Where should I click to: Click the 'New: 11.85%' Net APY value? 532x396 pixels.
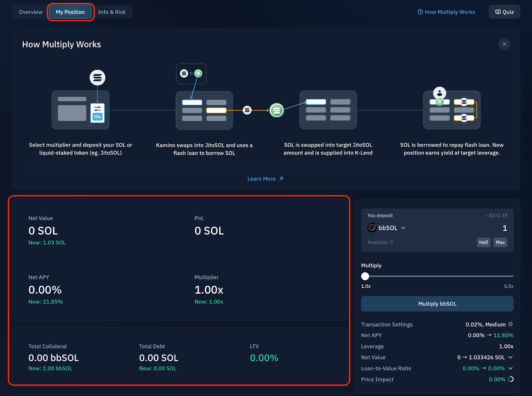[x=46, y=302]
